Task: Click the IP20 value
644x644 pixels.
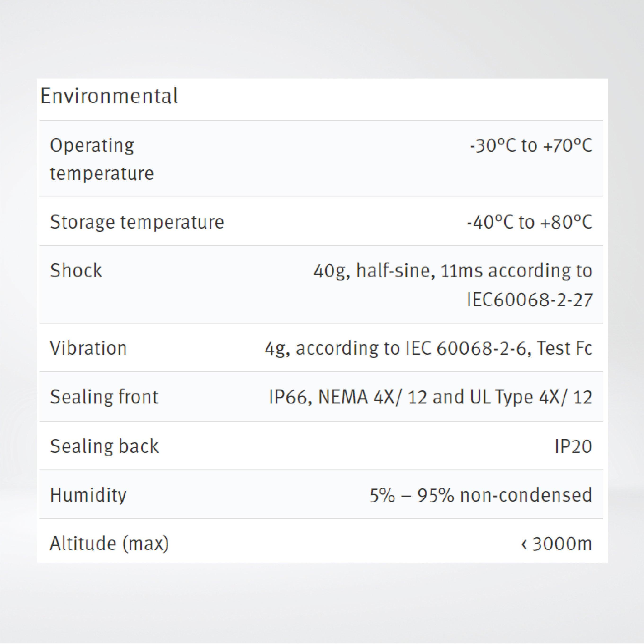Action: coord(573,446)
